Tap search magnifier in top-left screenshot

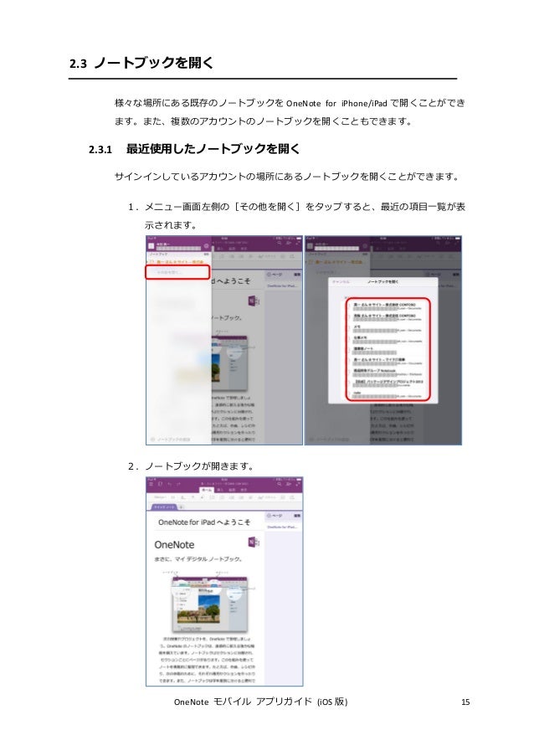coord(280,243)
